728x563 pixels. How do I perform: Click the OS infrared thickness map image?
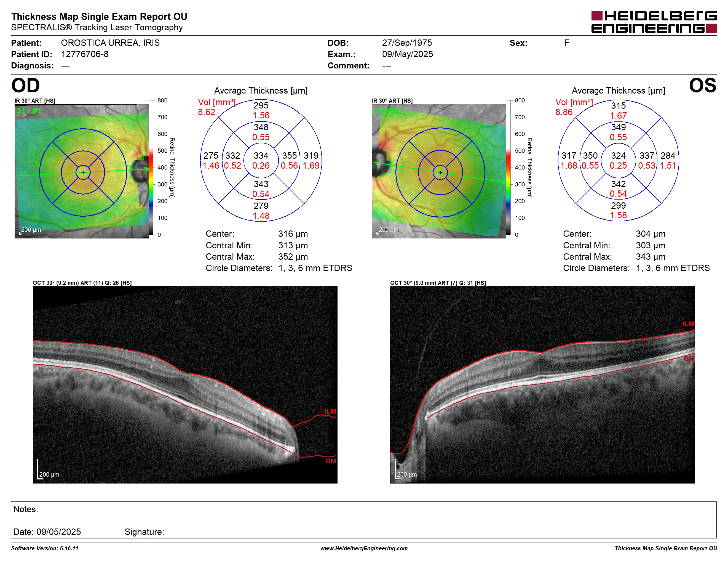coord(439,171)
